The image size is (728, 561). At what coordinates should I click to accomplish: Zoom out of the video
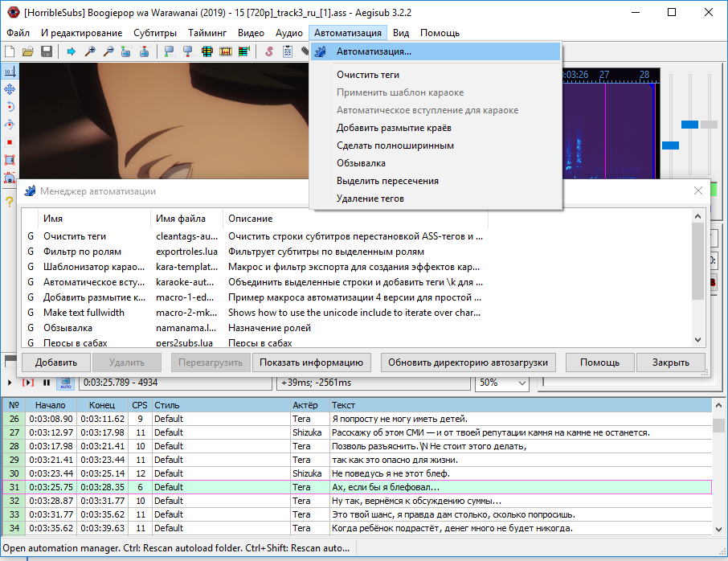(107, 50)
